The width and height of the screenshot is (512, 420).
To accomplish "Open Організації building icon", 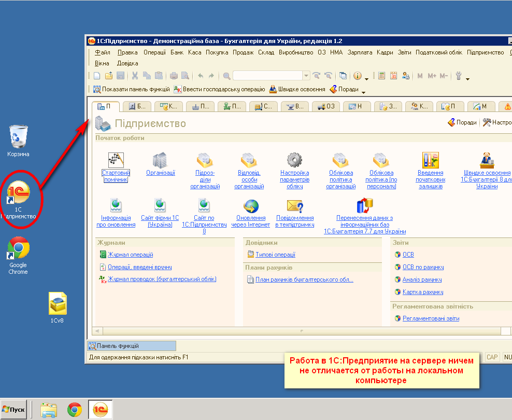I will [x=160, y=160].
